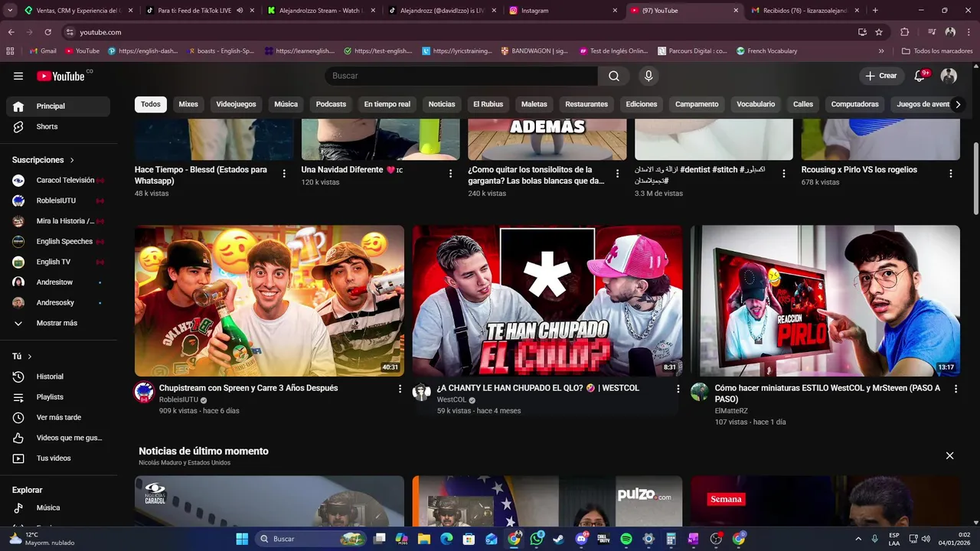Viewport: 980px width, 551px height.
Task: Open the Gmail bookmark
Action: (43, 51)
